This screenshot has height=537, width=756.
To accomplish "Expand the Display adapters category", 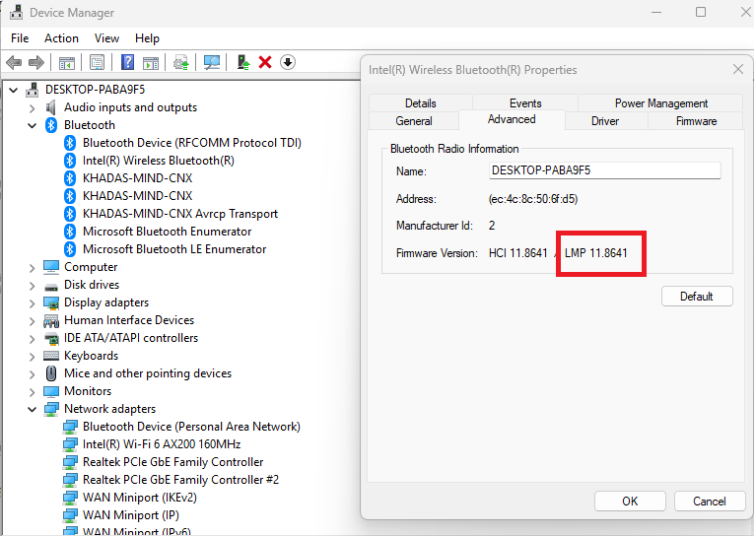I will [x=32, y=302].
